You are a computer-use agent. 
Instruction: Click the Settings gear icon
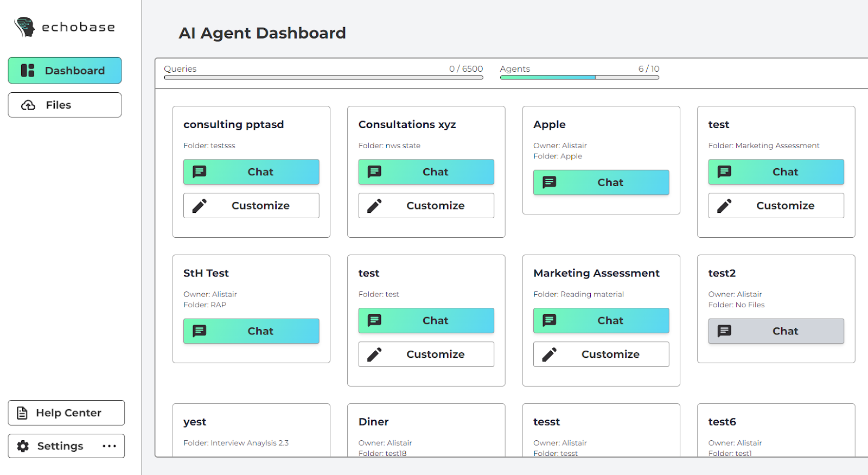[x=23, y=446]
